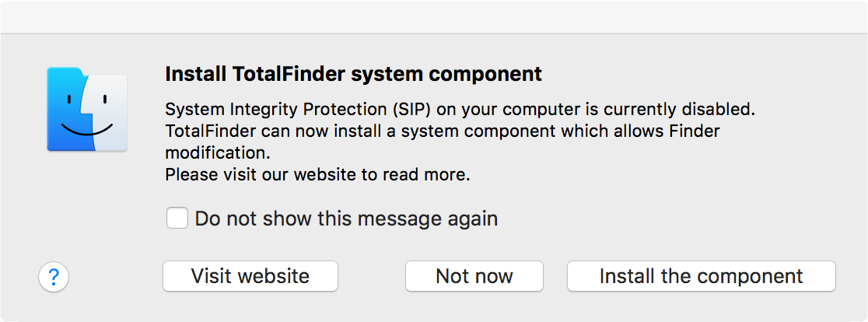
Task: Click the white half of the Finder icon
Action: [109, 109]
